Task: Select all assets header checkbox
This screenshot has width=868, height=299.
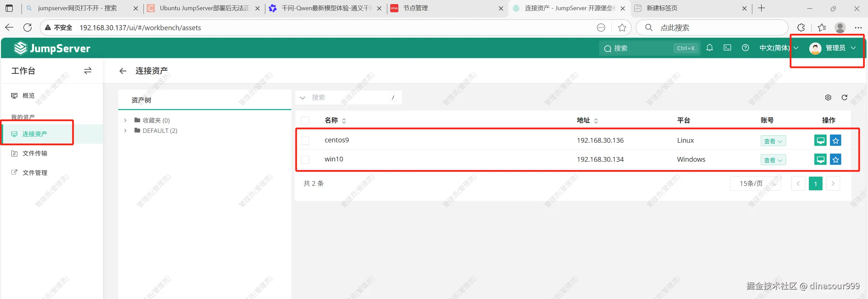Action: [x=305, y=121]
